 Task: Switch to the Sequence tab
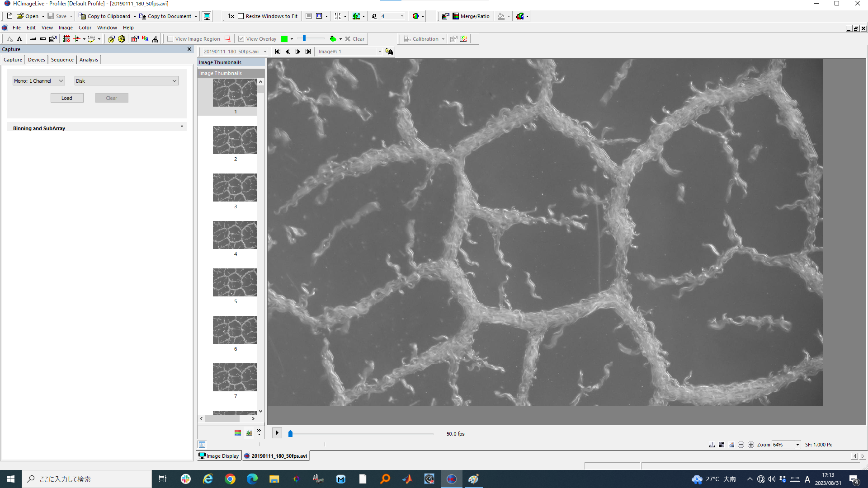pyautogui.click(x=62, y=60)
